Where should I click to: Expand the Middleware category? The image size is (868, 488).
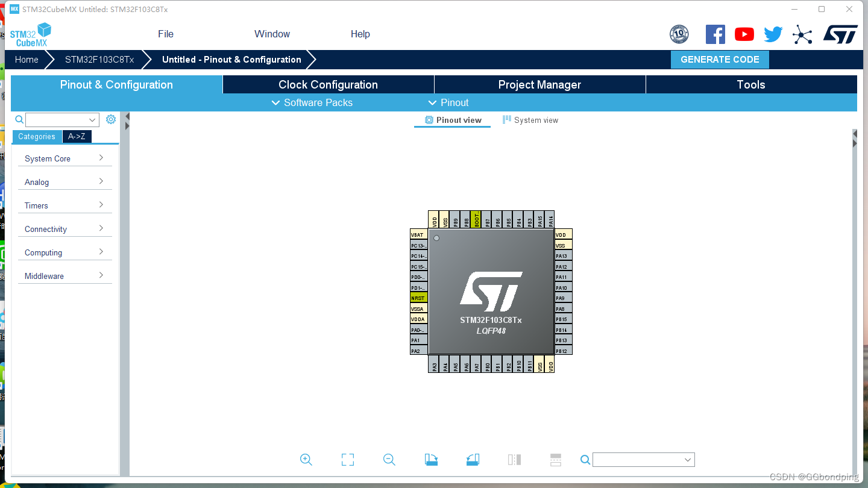[65, 276]
